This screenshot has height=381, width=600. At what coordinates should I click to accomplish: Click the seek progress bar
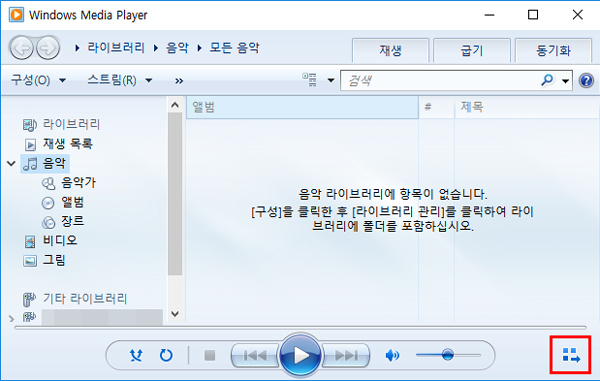(x=300, y=327)
